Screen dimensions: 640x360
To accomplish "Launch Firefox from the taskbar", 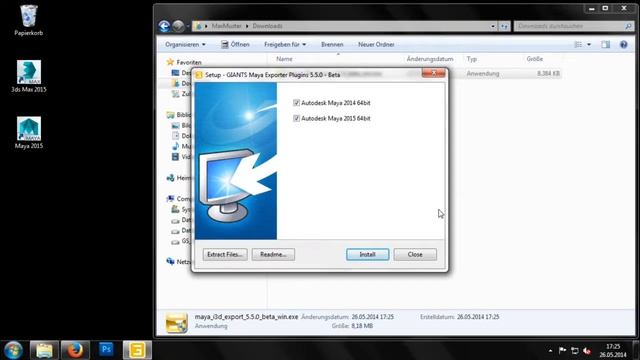I will (x=75, y=350).
